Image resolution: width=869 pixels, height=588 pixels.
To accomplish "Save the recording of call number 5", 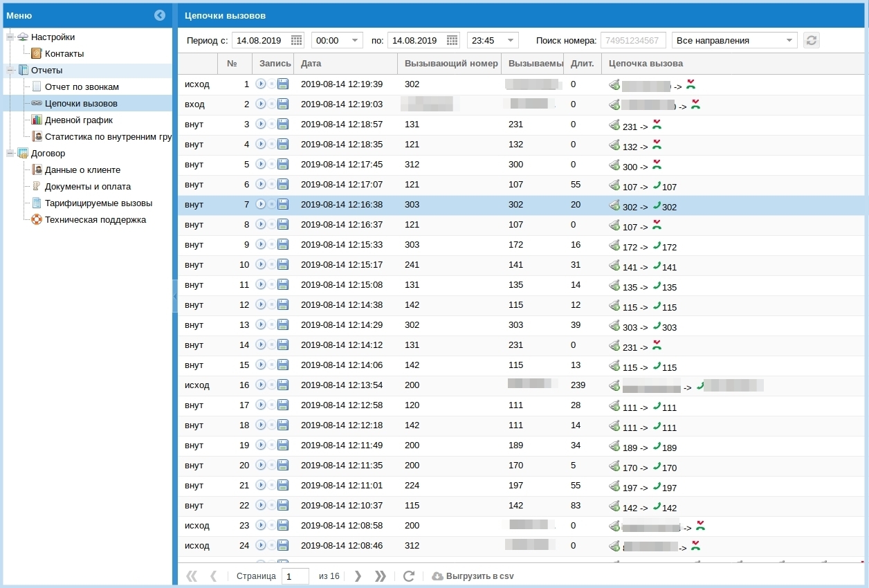I will point(283,164).
